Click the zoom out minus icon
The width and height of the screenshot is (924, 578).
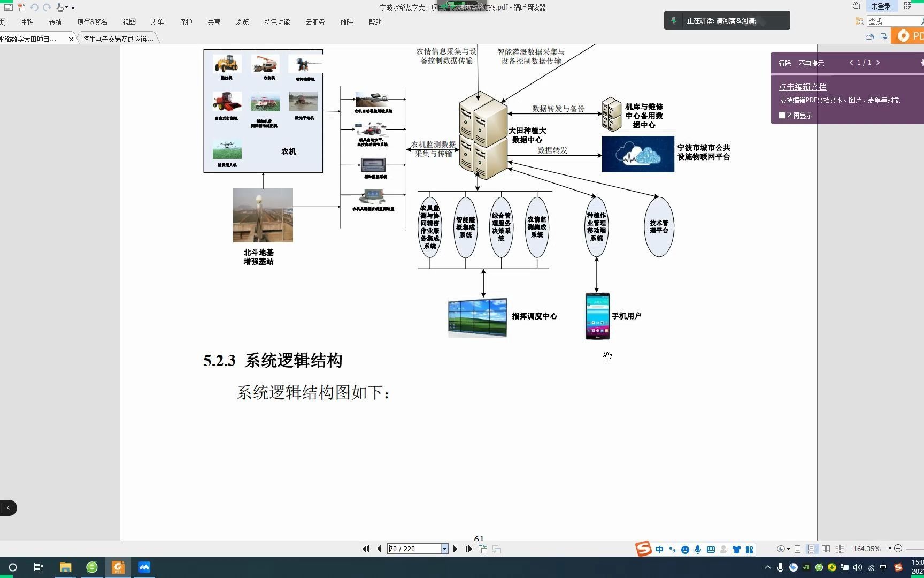click(898, 549)
